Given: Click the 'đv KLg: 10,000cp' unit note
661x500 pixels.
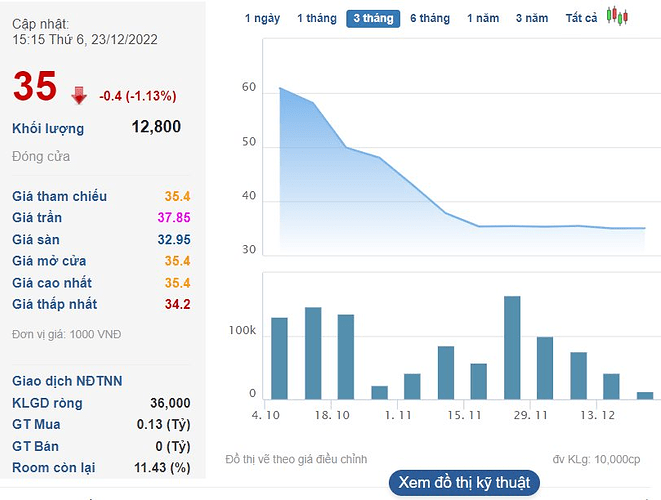Looking at the screenshot, I should [x=597, y=460].
